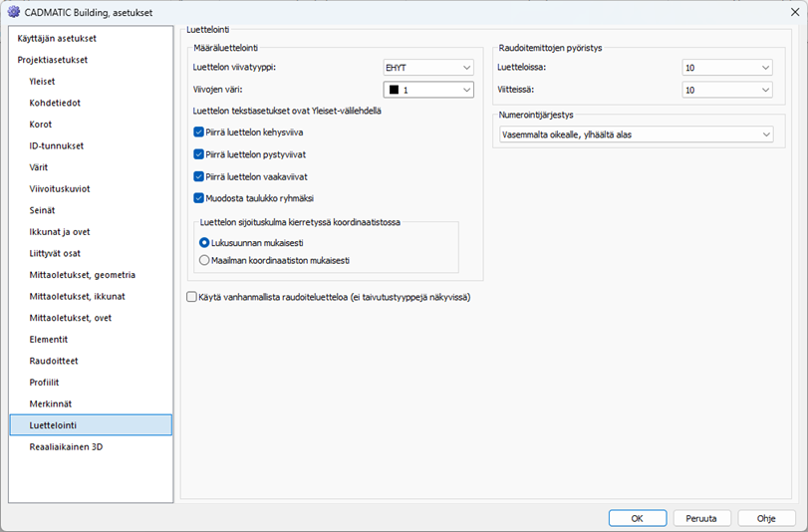
Task: Expand the 'Viitteissä' rounding dropdown
Action: [727, 90]
